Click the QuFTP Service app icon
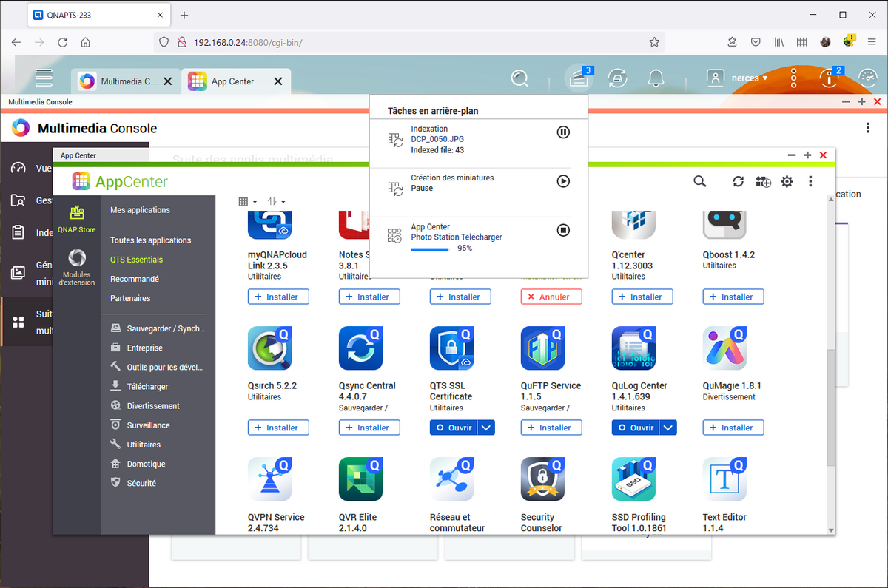 coord(542,348)
